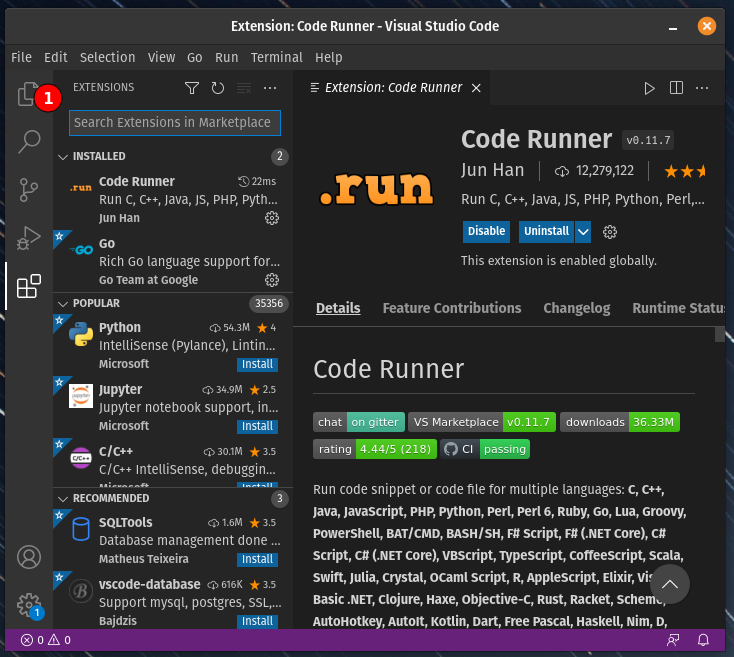The height and width of the screenshot is (657, 734).
Task: Click the Jun Han publisher link
Action: 492,170
